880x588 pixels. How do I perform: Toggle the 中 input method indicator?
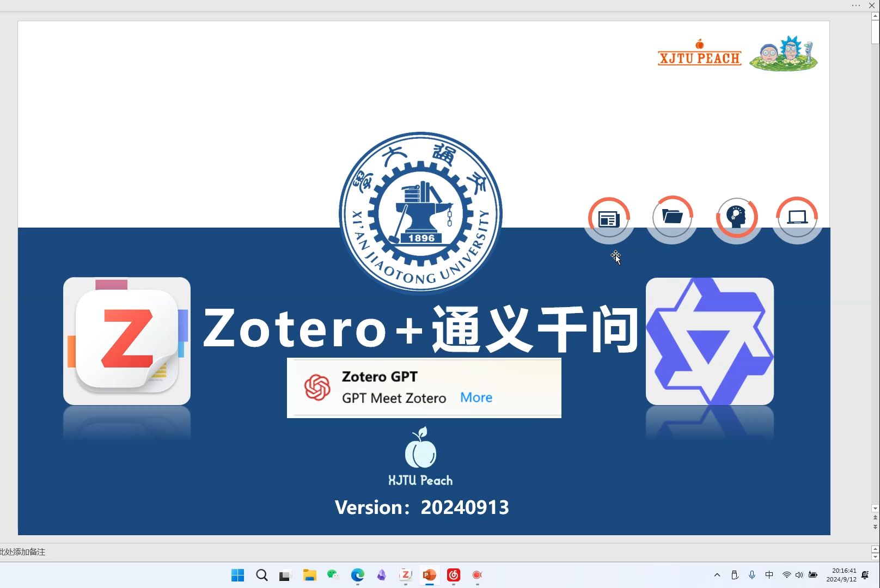(769, 575)
